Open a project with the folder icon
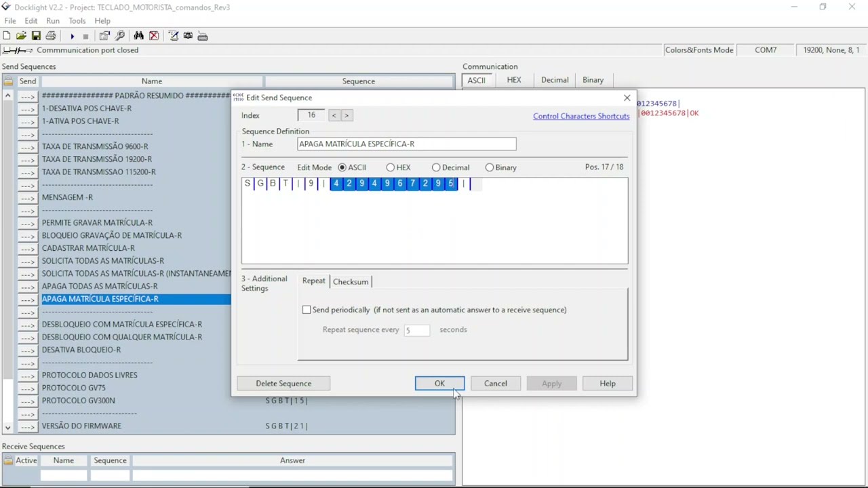868x488 pixels. tap(22, 36)
